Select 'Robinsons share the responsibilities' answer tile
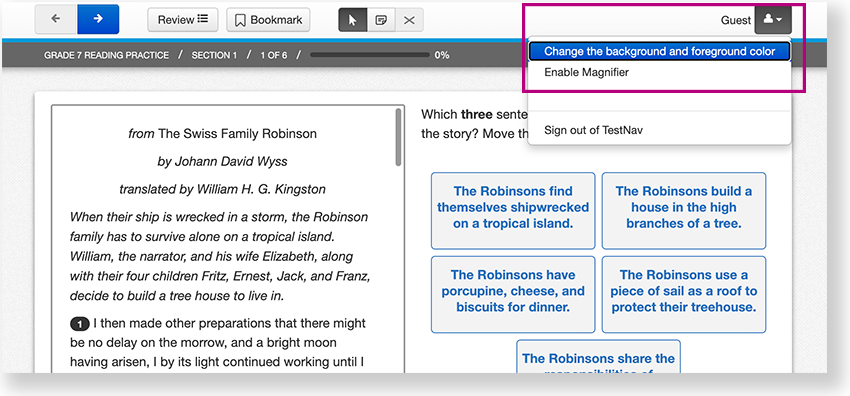 [598, 357]
